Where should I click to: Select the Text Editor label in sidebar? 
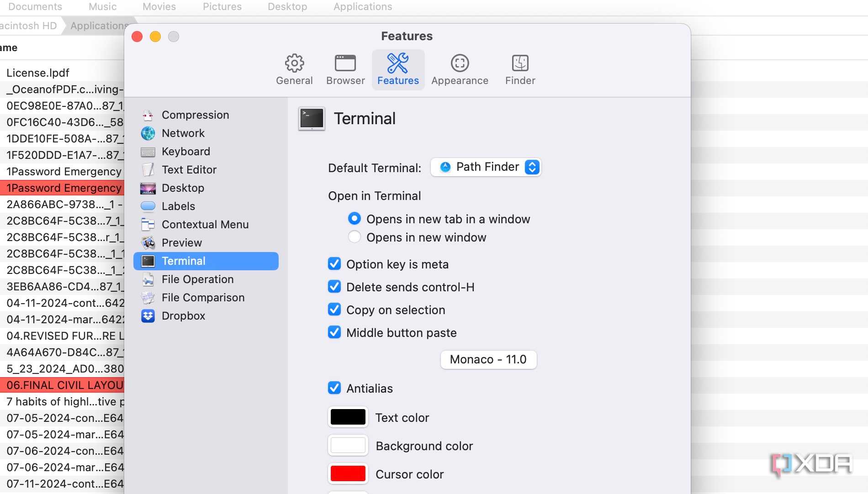189,170
